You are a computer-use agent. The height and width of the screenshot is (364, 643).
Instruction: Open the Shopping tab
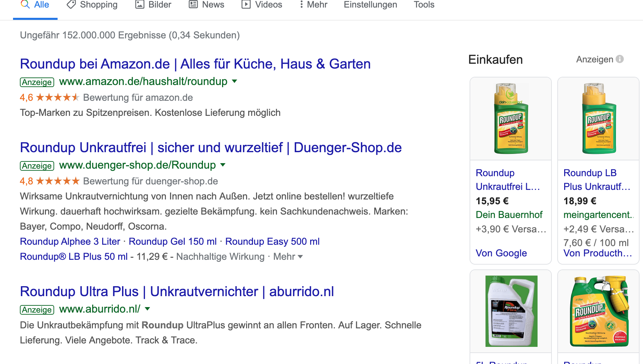92,5
